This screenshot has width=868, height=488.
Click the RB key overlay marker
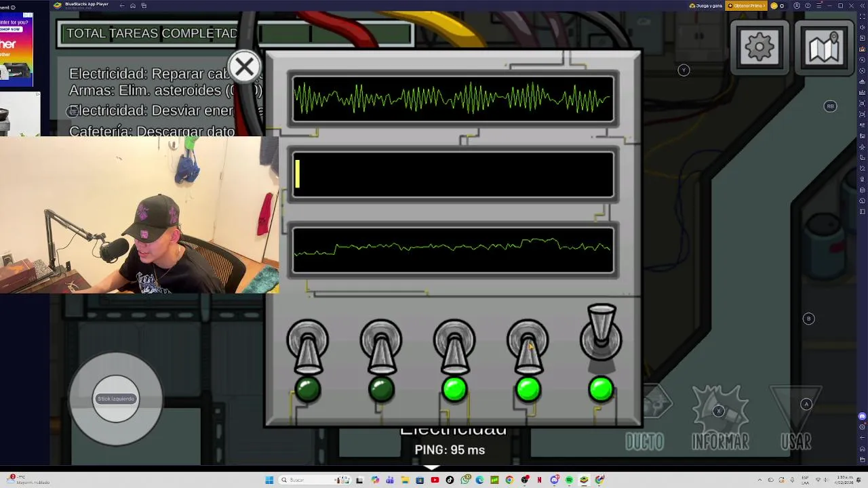tap(830, 106)
